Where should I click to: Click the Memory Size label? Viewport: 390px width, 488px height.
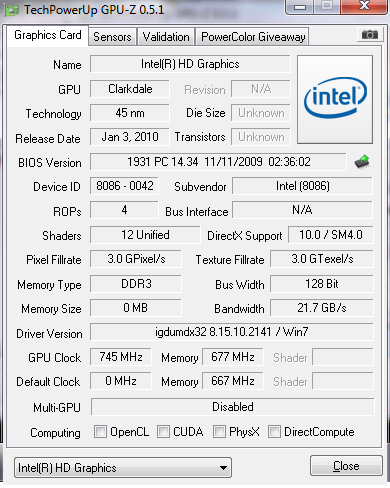[x=51, y=309]
